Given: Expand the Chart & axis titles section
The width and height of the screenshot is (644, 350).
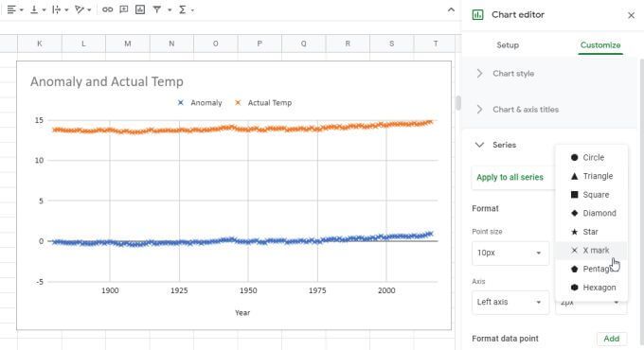Looking at the screenshot, I should point(549,110).
